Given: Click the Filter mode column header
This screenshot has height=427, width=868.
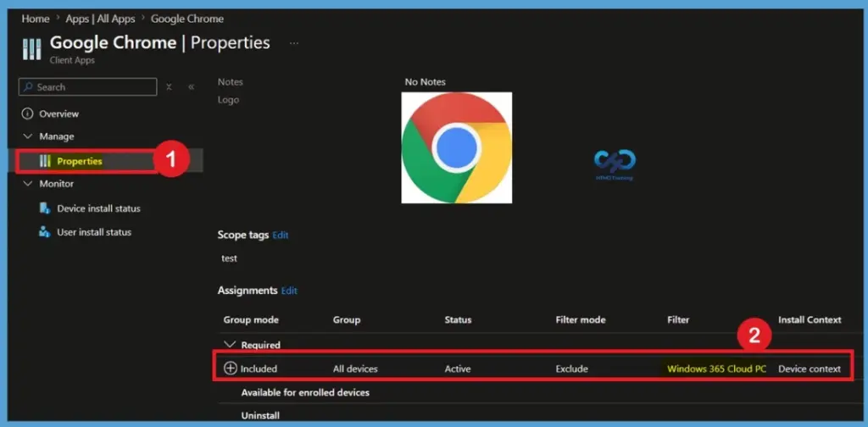Looking at the screenshot, I should point(581,319).
